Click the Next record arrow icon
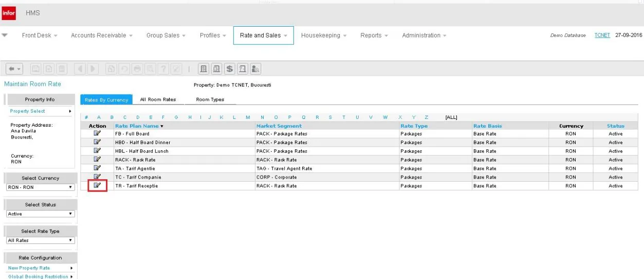The width and height of the screenshot is (644, 279). point(93,68)
